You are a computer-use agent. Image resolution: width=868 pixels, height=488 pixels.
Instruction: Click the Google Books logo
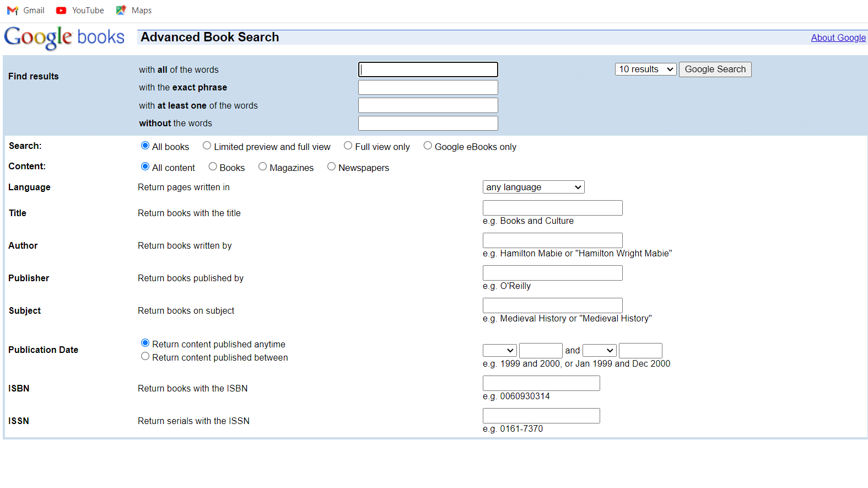64,37
